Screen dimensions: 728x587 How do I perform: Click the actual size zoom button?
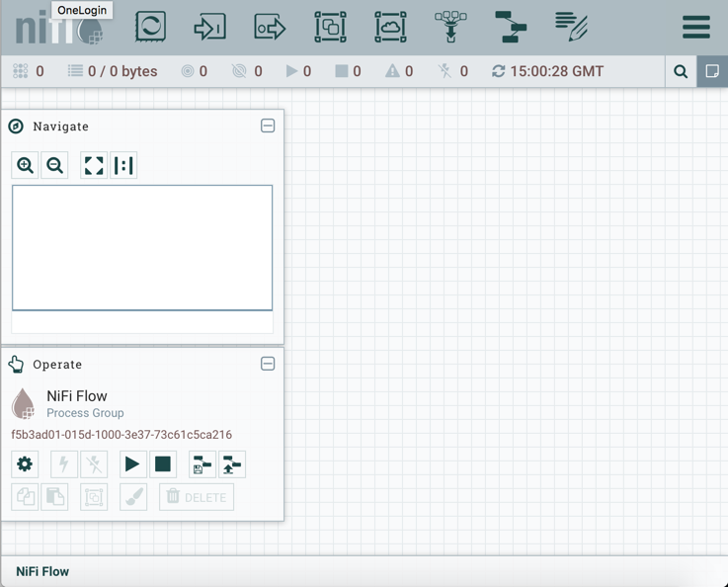point(123,166)
